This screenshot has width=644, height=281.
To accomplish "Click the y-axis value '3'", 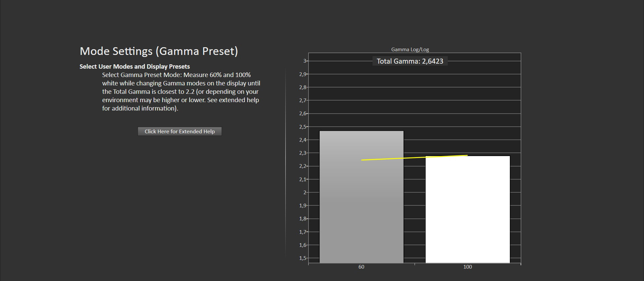I will [x=305, y=61].
